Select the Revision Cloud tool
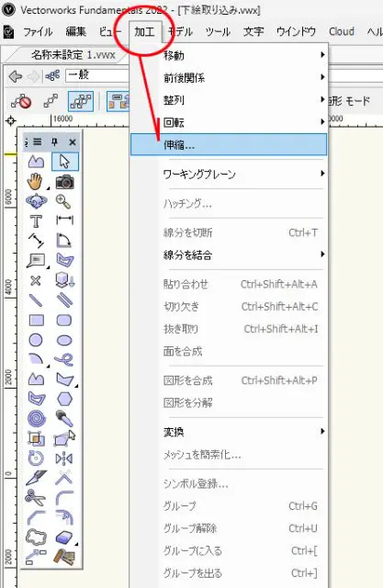This screenshot has width=383, height=588. tap(36, 537)
